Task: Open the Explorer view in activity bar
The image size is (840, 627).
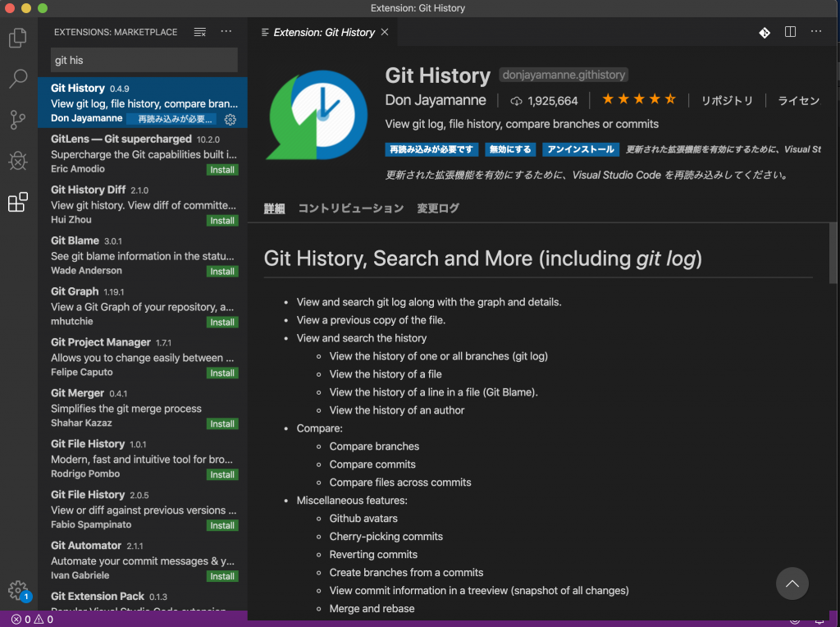Action: [x=18, y=38]
